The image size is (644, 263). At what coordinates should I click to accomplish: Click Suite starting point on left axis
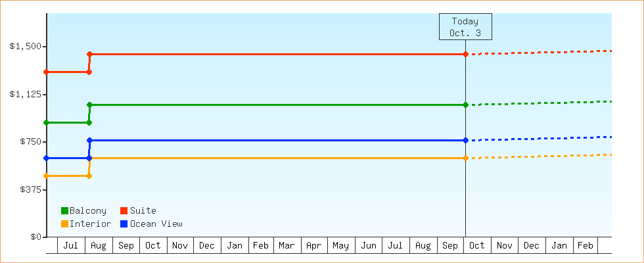point(47,72)
